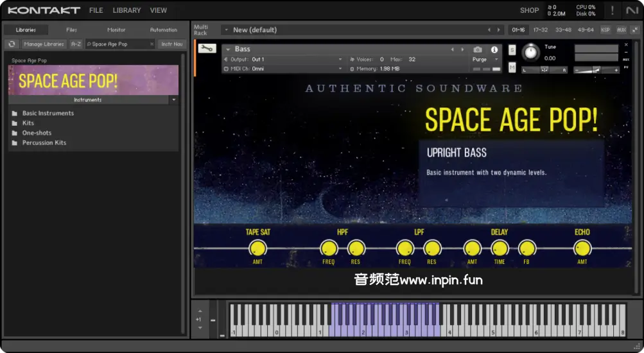Mute the Bass instrument

[512, 67]
